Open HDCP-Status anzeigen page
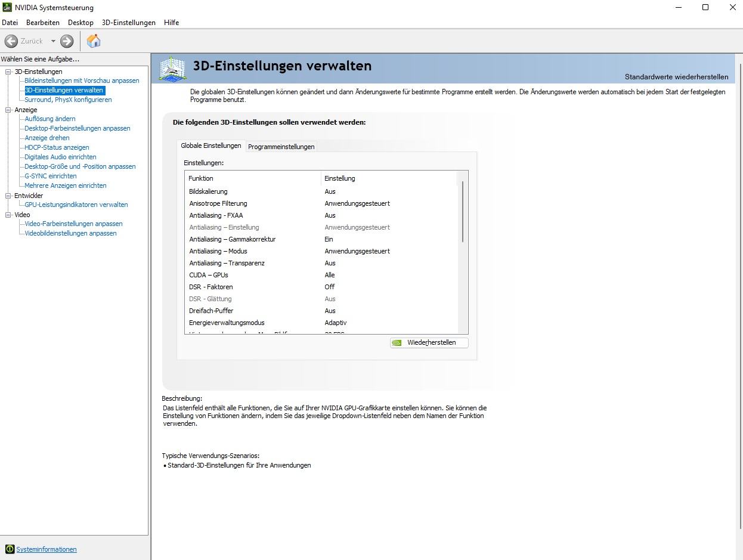 [x=57, y=147]
